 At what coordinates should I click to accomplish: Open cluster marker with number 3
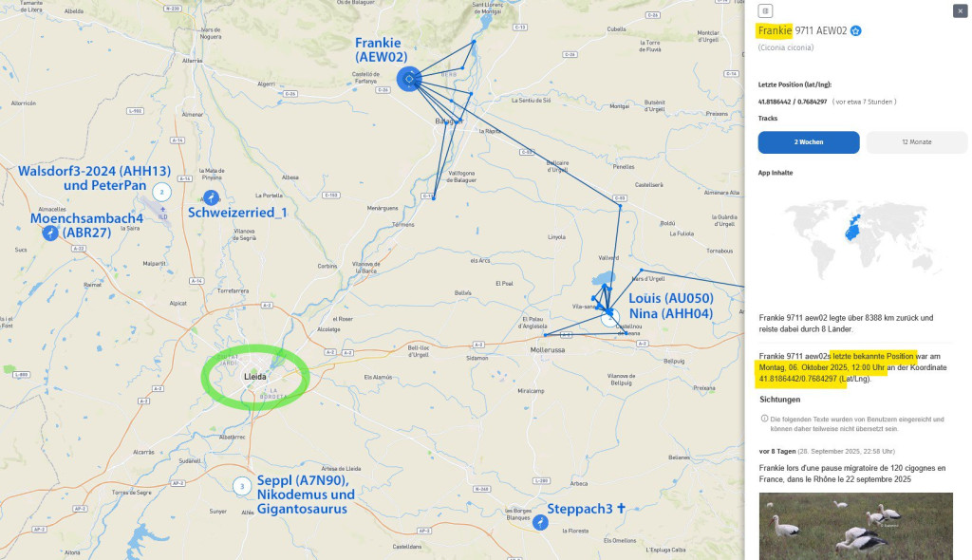[x=242, y=486]
